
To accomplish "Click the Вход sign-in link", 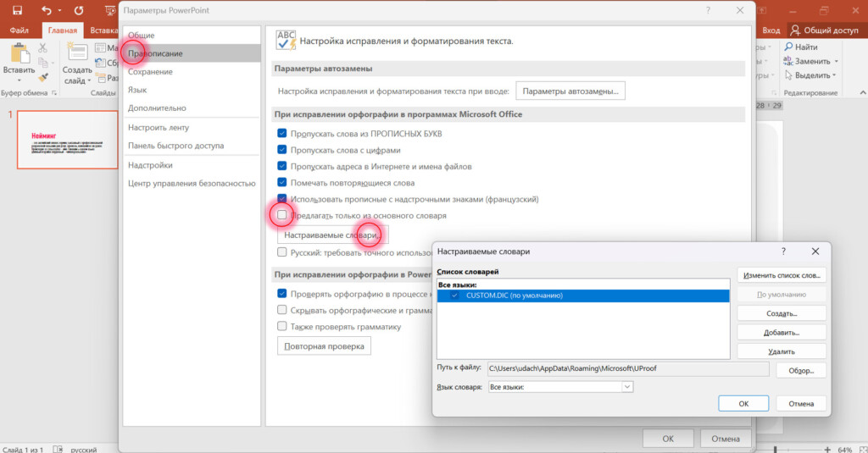I will [x=771, y=30].
